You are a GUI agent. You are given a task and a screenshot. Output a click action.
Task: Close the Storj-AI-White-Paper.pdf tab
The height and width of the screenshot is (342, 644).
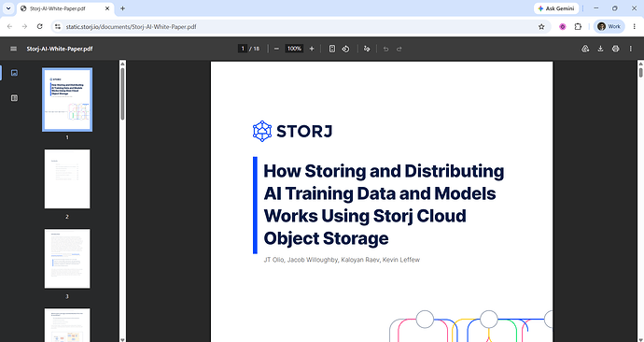click(107, 8)
